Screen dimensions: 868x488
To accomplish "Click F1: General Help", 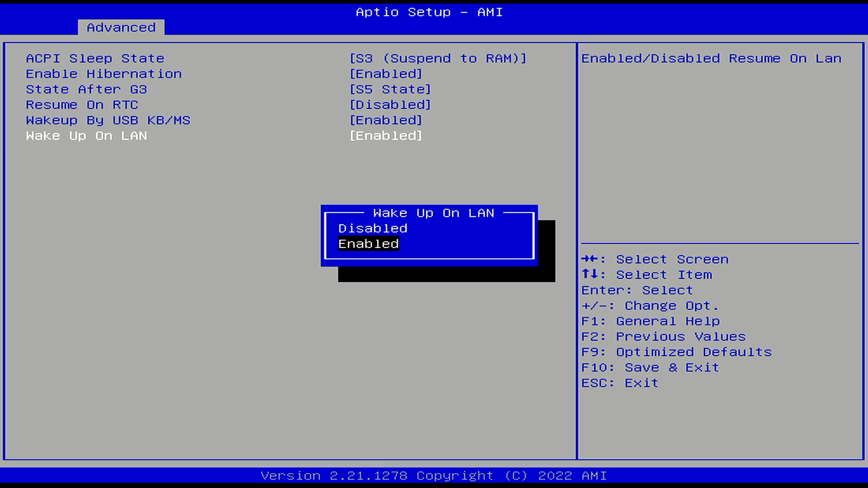I will click(x=650, y=321).
